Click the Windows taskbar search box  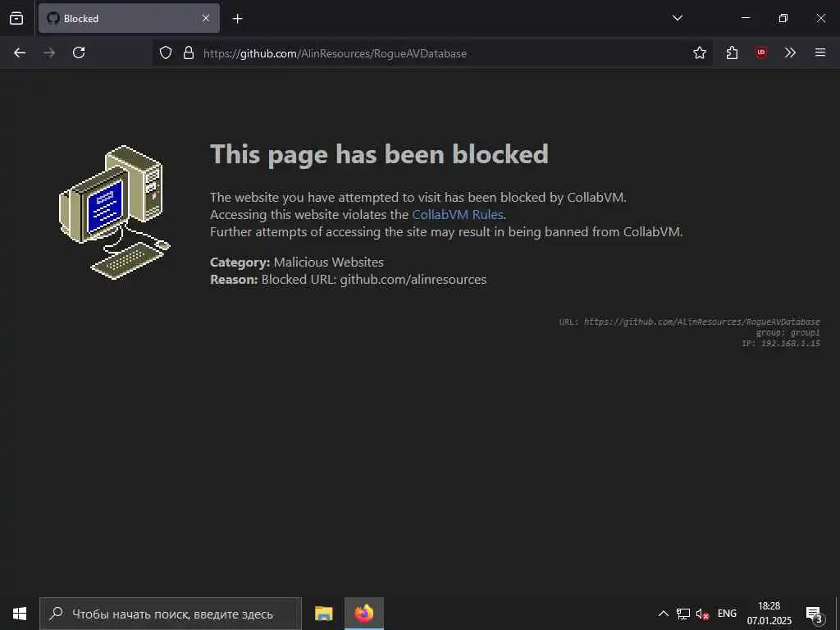point(171,614)
